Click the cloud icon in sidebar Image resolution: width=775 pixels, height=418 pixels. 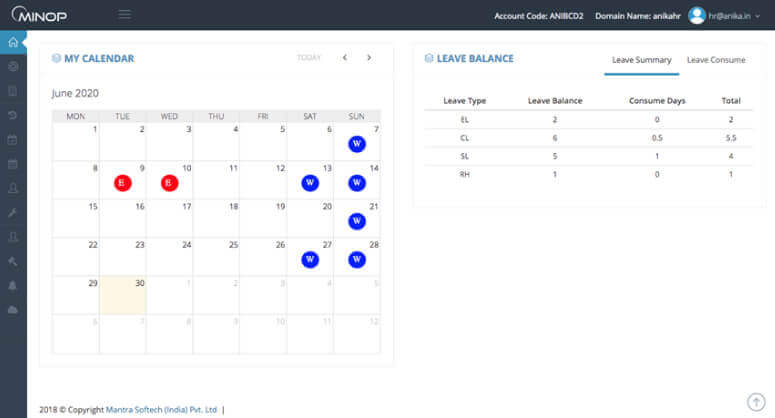click(x=12, y=309)
